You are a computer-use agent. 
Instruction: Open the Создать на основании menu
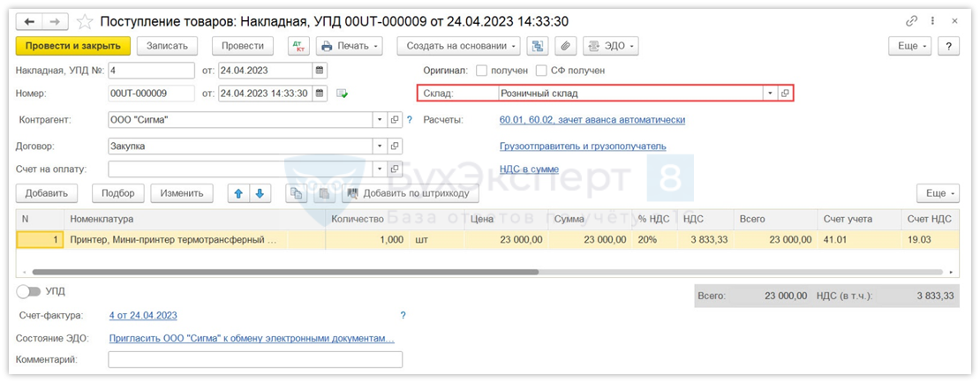pyautogui.click(x=458, y=46)
